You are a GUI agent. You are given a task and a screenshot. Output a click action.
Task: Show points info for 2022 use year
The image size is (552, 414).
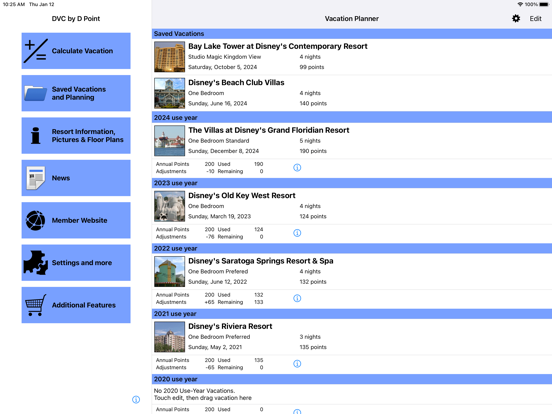tap(297, 299)
